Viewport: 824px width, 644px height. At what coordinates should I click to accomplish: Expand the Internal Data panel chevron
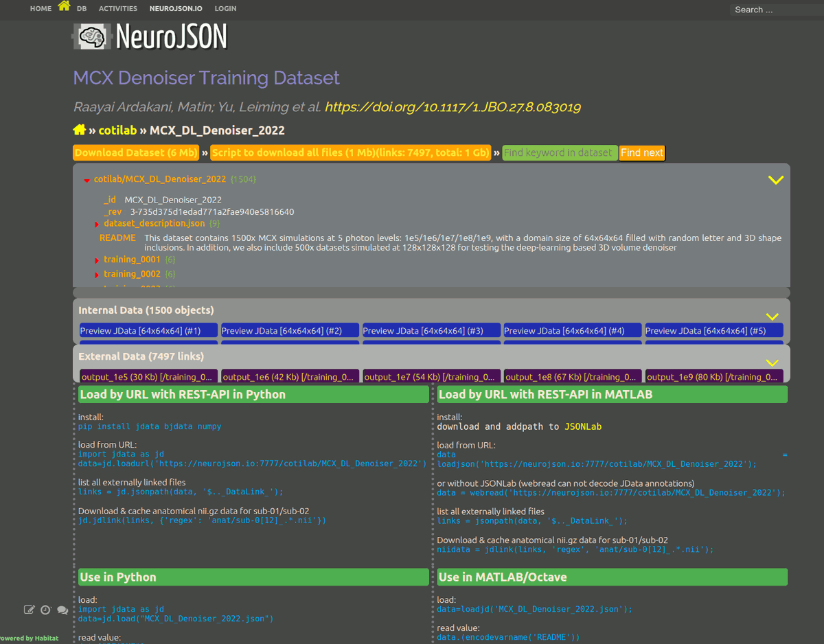coord(772,317)
